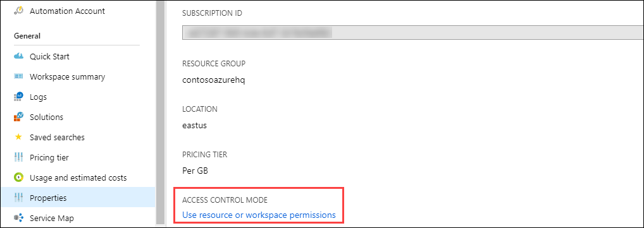Click the Logs icon in sidebar
The height and width of the screenshot is (228, 644).
click(19, 97)
